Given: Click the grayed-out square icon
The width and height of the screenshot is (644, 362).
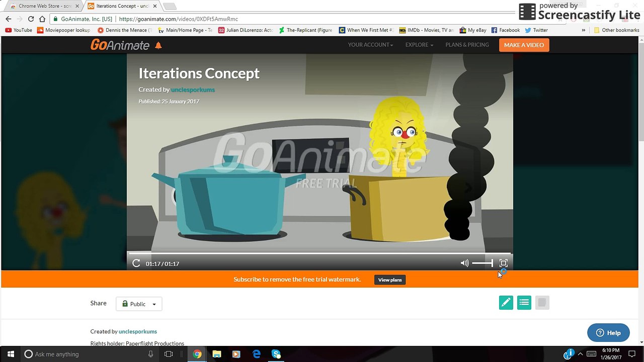Looking at the screenshot, I should coord(542,303).
